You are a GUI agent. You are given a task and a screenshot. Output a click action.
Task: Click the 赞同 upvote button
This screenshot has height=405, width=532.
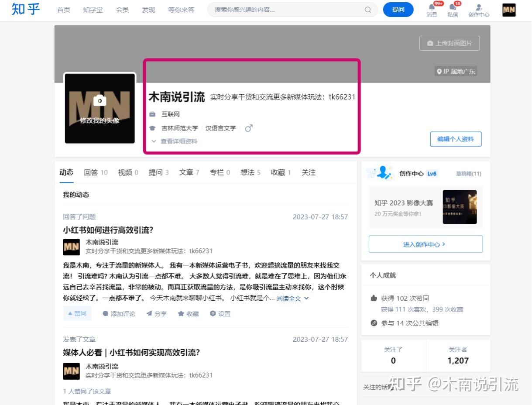pyautogui.click(x=77, y=313)
